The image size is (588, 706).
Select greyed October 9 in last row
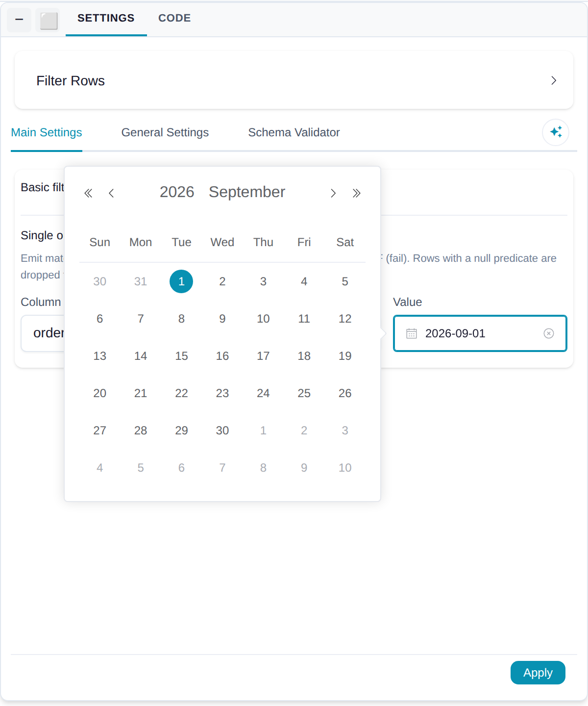[304, 468]
